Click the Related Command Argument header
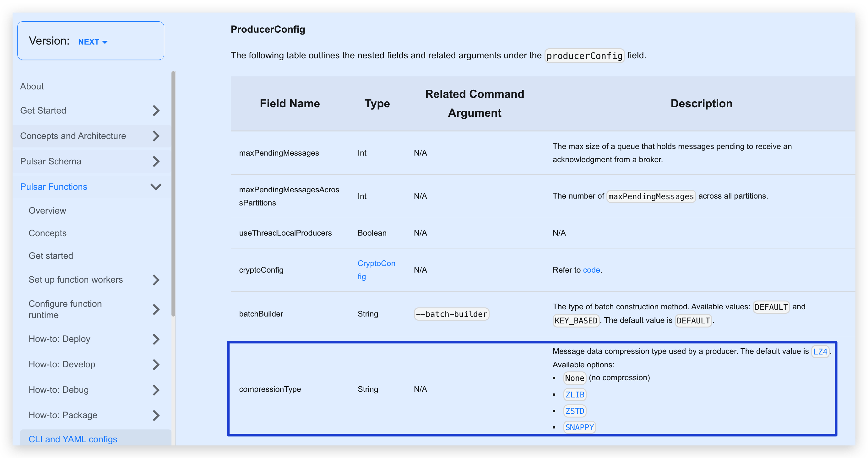The image size is (868, 458). (475, 103)
